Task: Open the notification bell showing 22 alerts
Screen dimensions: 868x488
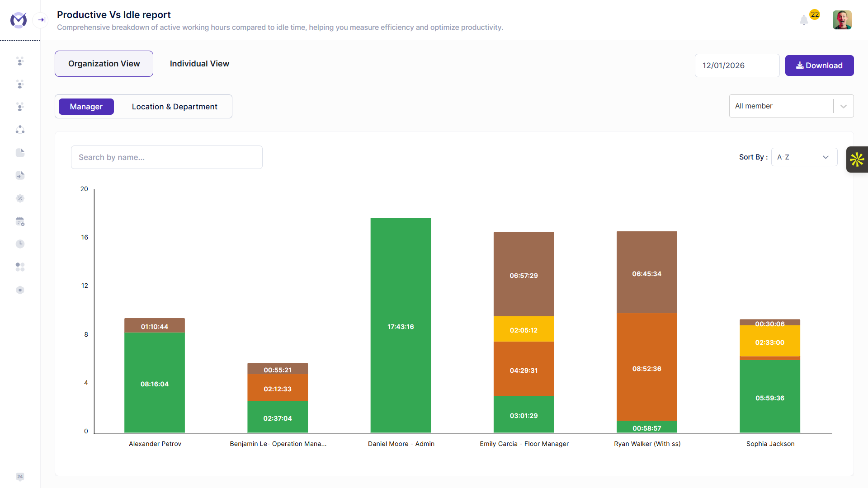Action: [x=804, y=20]
